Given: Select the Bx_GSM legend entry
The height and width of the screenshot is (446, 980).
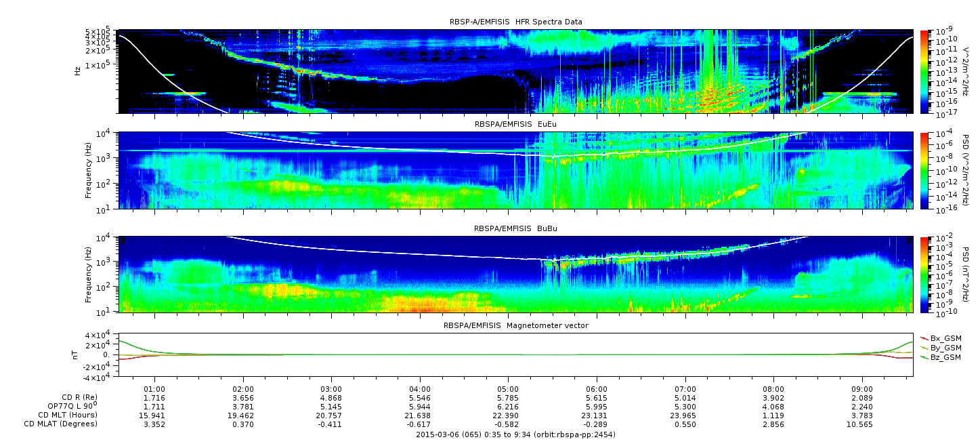Looking at the screenshot, I should click(x=941, y=338).
